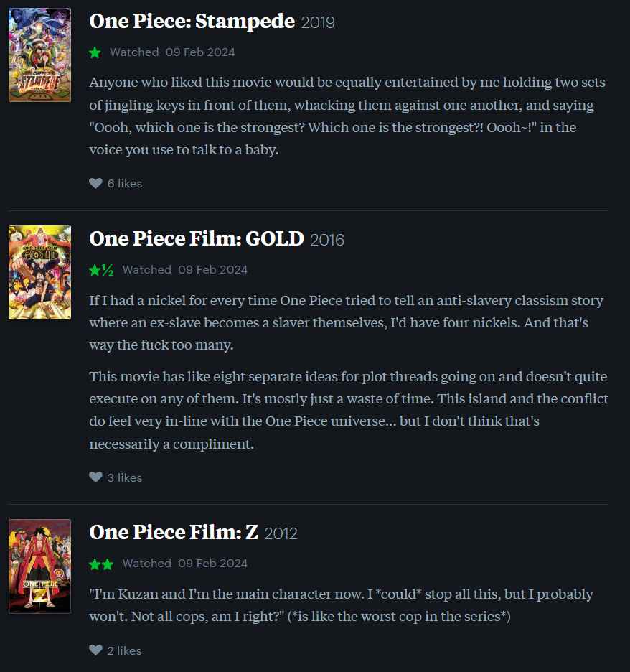View the 2 likes list on Film: Z
630x672 pixels.
pyautogui.click(x=124, y=651)
